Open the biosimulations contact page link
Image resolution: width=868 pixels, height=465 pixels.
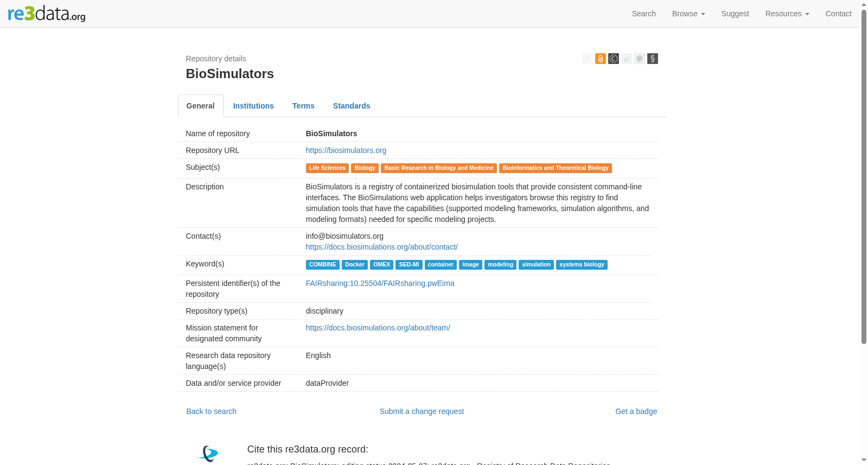pos(382,247)
